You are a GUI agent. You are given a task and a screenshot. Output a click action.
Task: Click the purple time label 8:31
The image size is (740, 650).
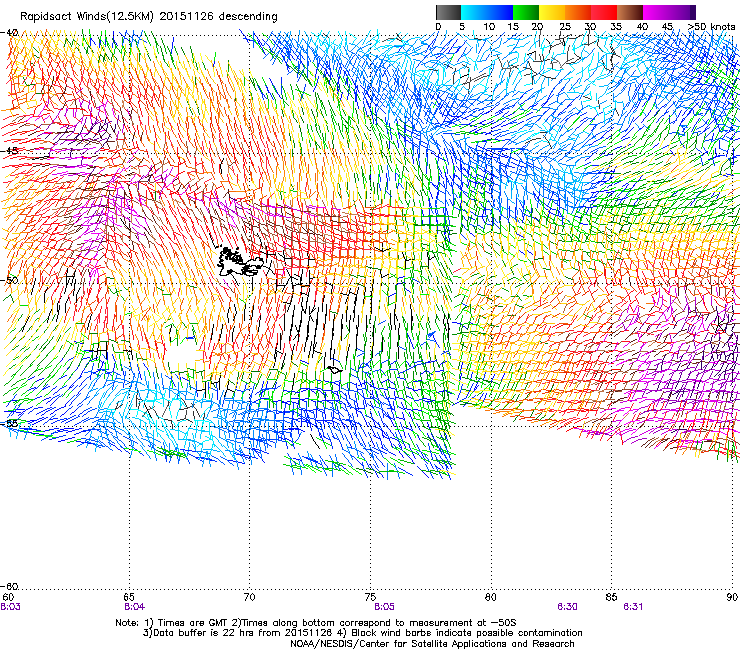tap(633, 607)
